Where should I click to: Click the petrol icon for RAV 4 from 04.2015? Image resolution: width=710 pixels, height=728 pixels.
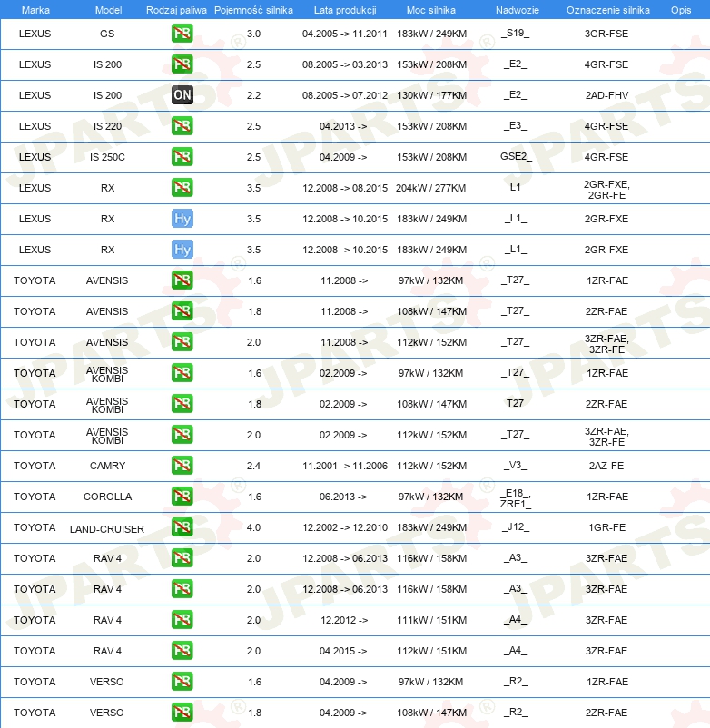[x=182, y=651]
